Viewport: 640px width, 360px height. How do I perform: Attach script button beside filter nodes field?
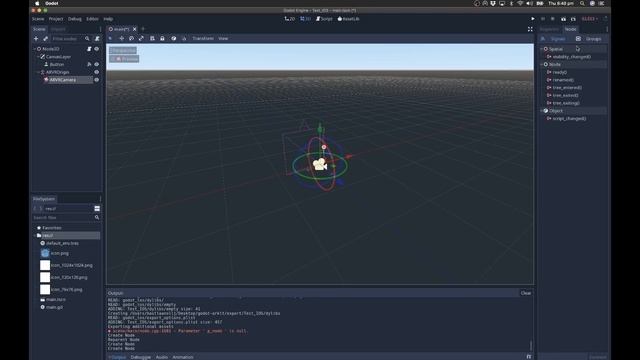[97, 39]
